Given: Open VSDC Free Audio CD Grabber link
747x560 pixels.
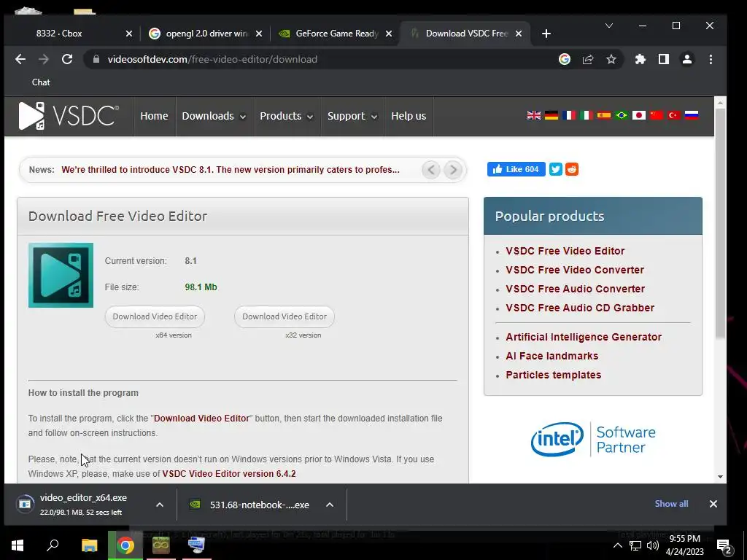Looking at the screenshot, I should (580, 308).
